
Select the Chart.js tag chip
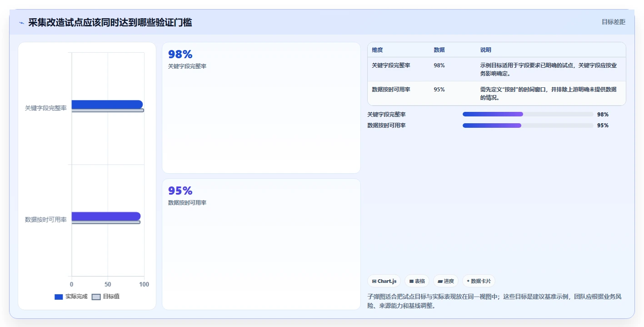[384, 281]
